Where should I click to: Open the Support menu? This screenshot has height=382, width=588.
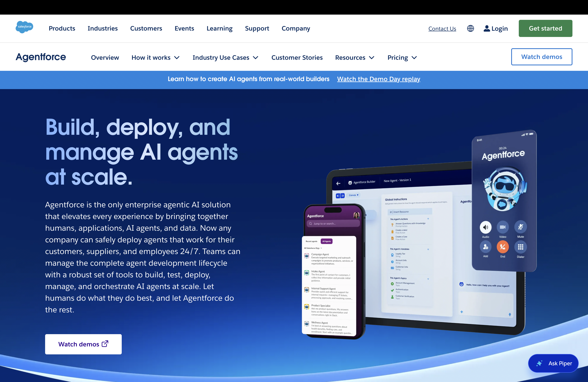(x=257, y=28)
